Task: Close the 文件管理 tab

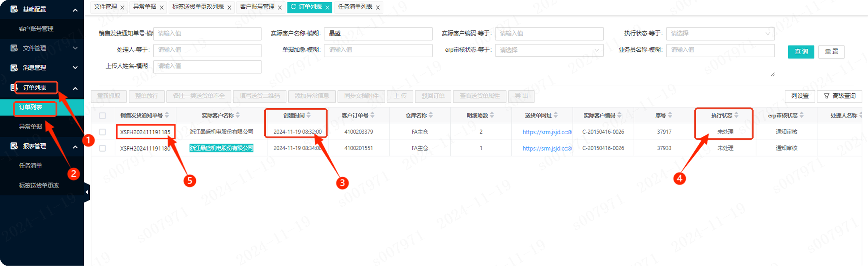Action: point(122,7)
